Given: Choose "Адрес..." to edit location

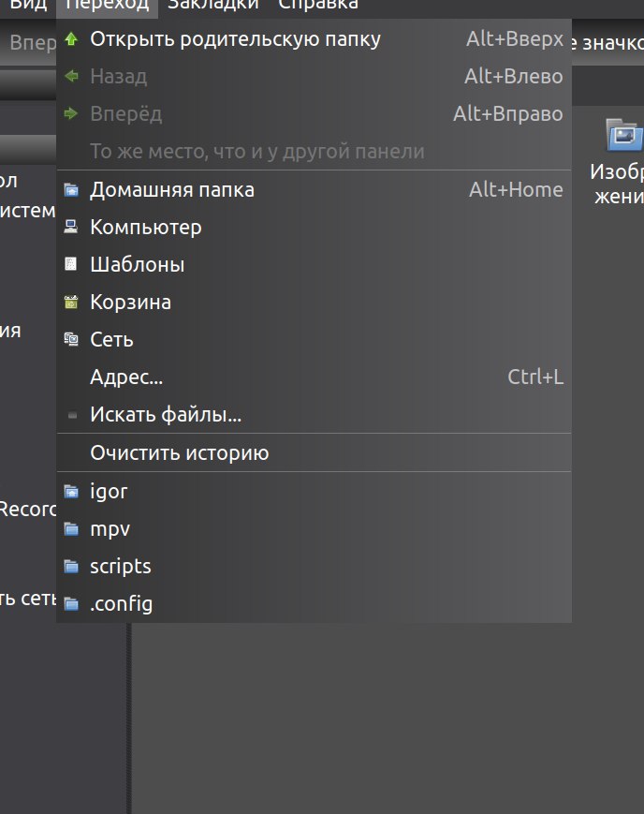Looking at the screenshot, I should tap(126, 377).
